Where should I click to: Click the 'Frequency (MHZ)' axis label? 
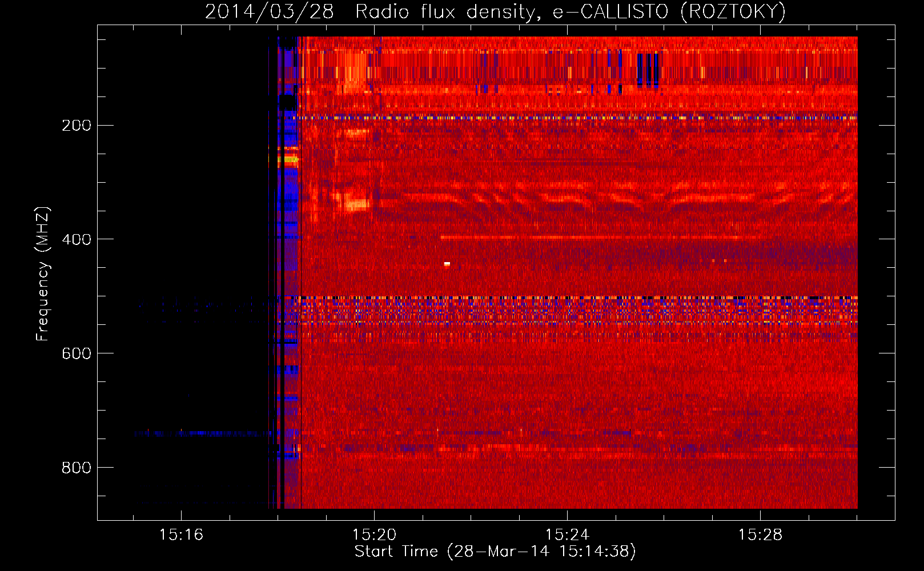pyautogui.click(x=43, y=274)
